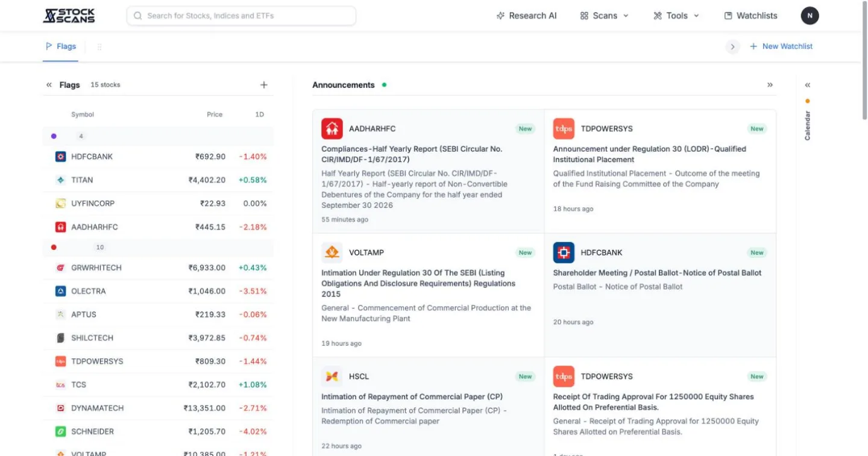The width and height of the screenshot is (868, 456).
Task: Expand the Announcements panel double chevron
Action: (x=770, y=85)
